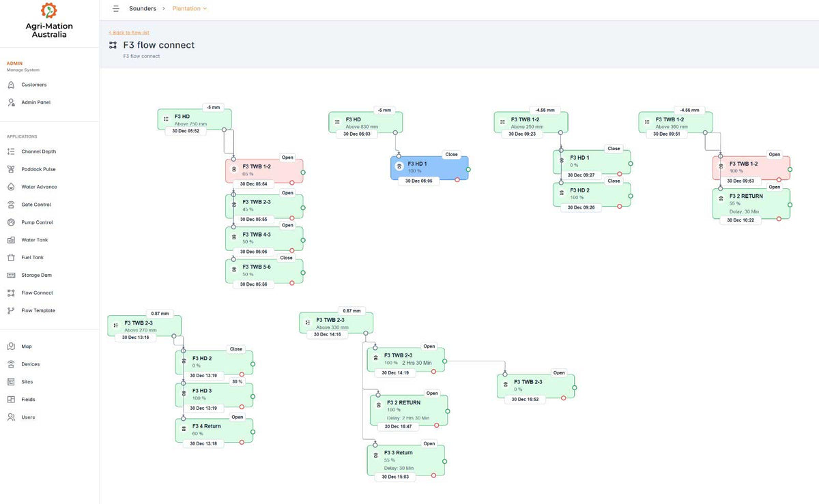Click gate icon on F3 4 Return node
The height and width of the screenshot is (504, 819).
(x=184, y=430)
